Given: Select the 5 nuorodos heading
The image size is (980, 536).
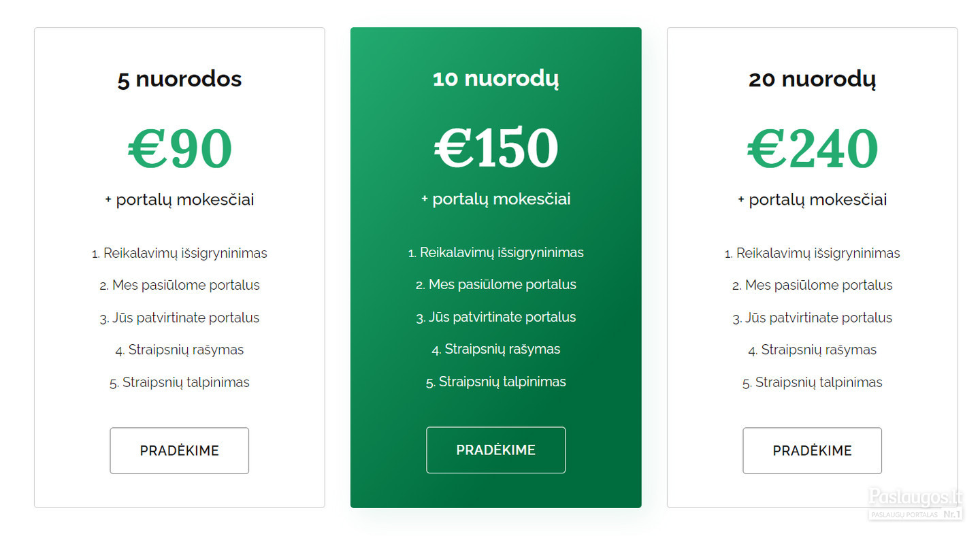Looking at the screenshot, I should pos(180,79).
